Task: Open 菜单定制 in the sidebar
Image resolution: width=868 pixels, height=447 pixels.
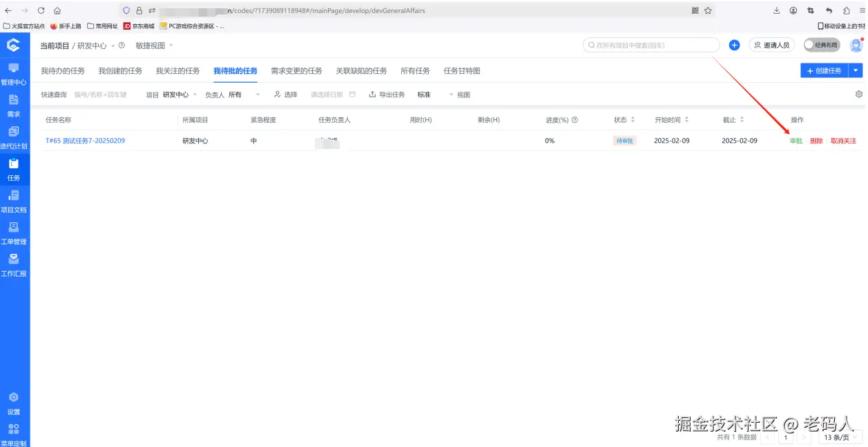Action: (14, 435)
